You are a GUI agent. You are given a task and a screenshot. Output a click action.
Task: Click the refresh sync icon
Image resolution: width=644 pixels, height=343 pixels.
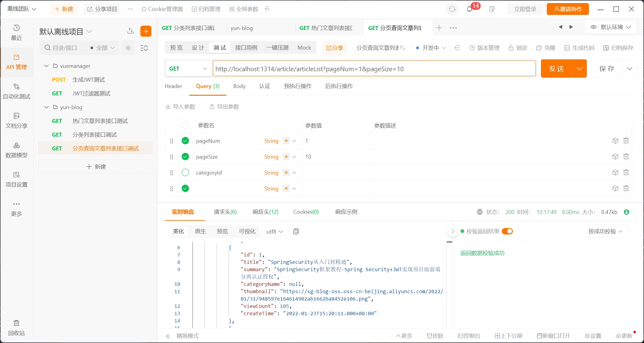[x=452, y=9]
